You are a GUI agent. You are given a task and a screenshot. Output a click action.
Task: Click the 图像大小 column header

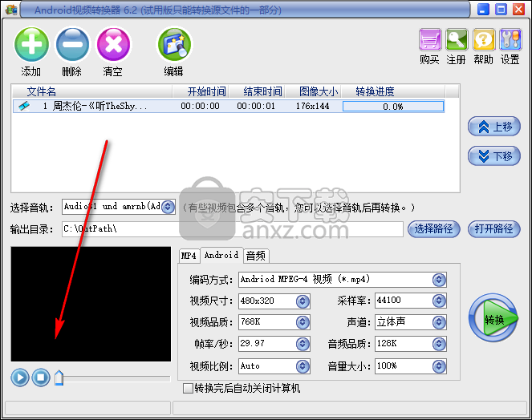tap(313, 91)
